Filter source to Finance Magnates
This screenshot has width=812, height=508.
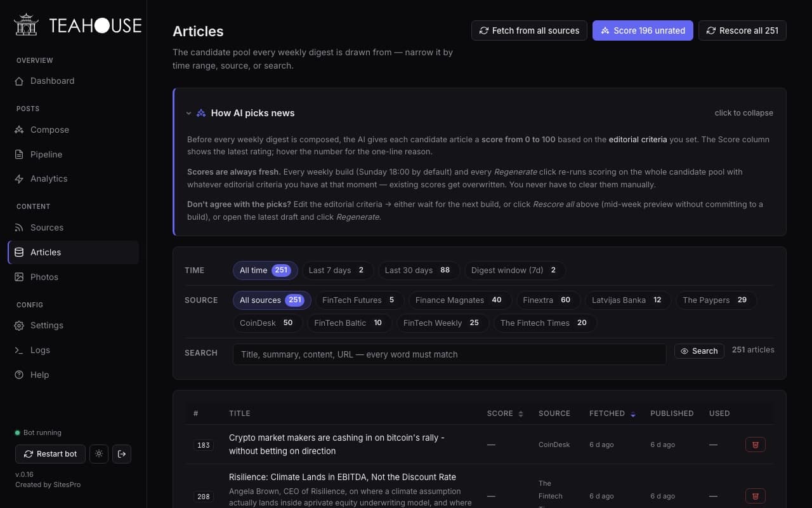[460, 300]
